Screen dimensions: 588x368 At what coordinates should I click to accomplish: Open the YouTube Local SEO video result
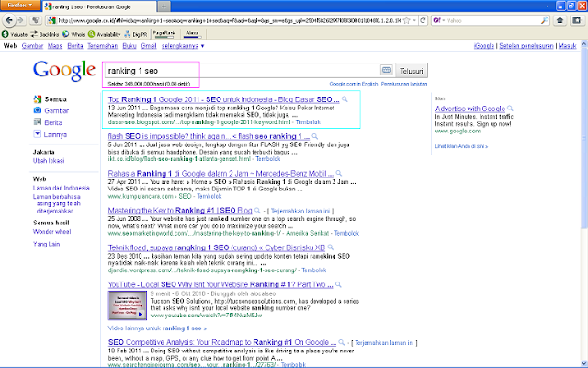pyautogui.click(x=220, y=284)
